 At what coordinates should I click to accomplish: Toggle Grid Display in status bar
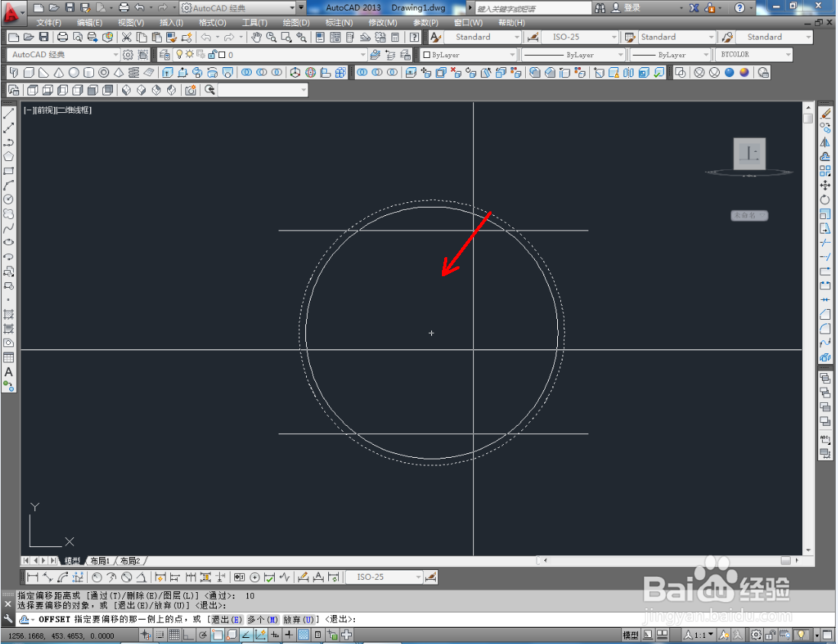174,635
